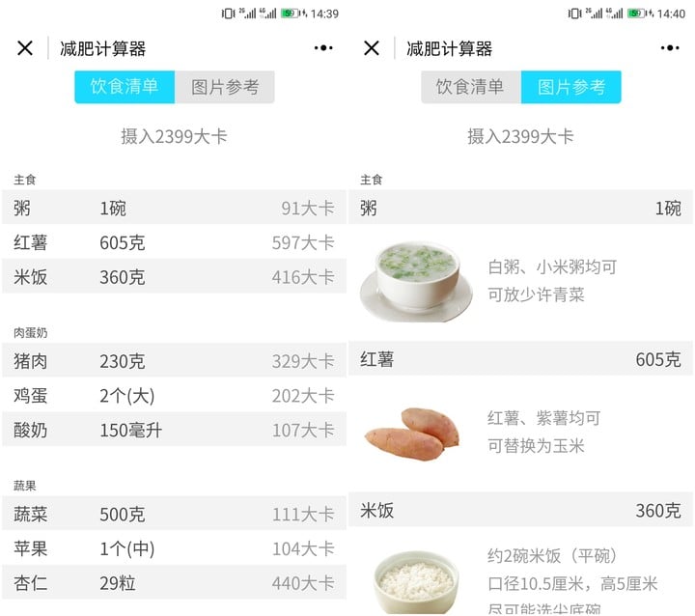695x616 pixels.
Task: Tap the rice bowl picture
Action: [x=416, y=582]
